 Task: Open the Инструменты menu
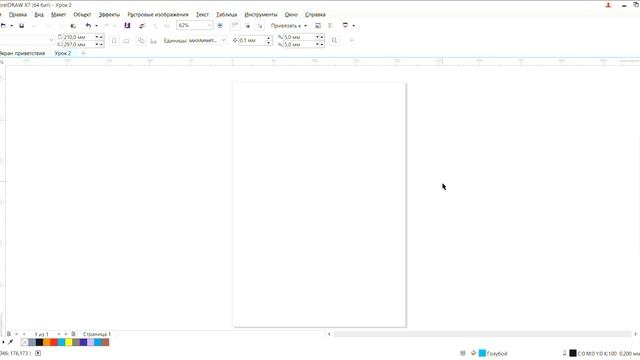(x=261, y=15)
